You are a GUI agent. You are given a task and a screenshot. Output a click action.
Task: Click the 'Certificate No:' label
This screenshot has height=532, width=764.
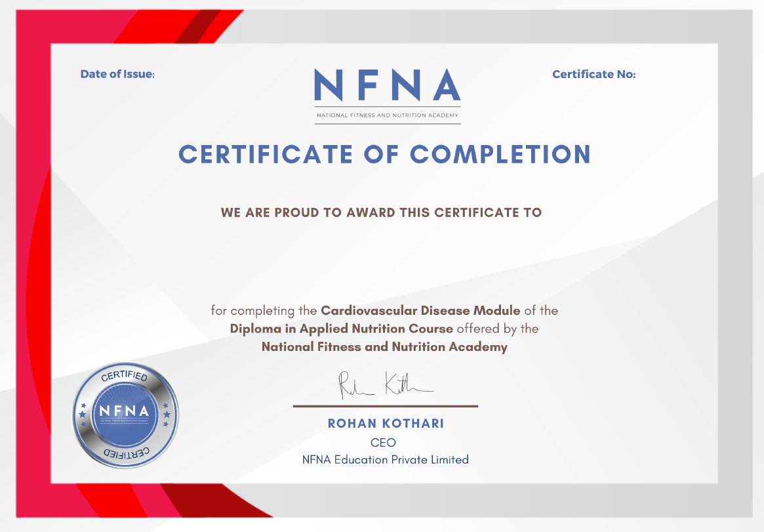[594, 74]
